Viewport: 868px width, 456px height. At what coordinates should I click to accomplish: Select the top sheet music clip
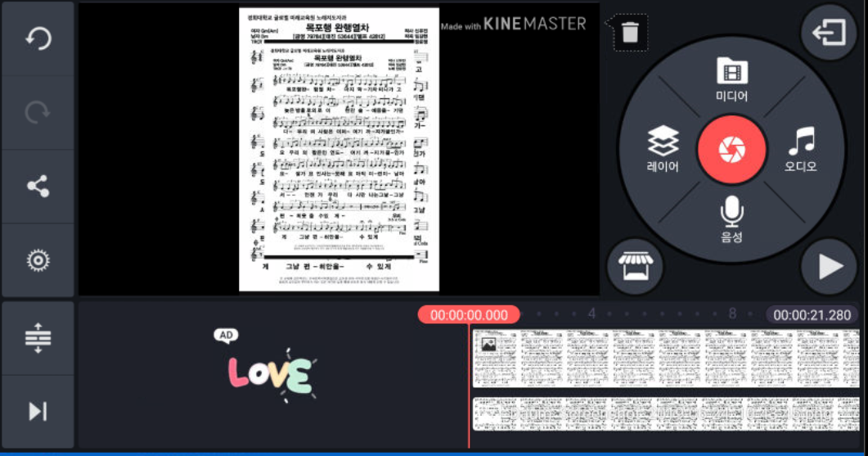666,358
